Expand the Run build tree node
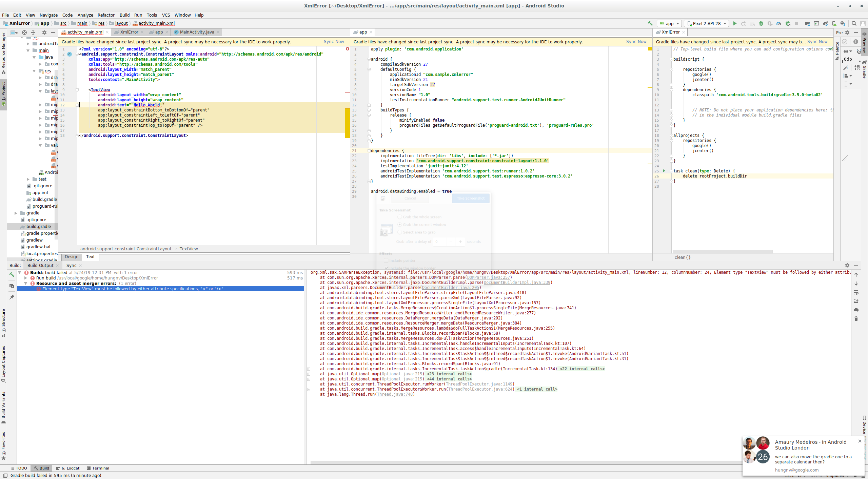The image size is (868, 479). coord(26,278)
